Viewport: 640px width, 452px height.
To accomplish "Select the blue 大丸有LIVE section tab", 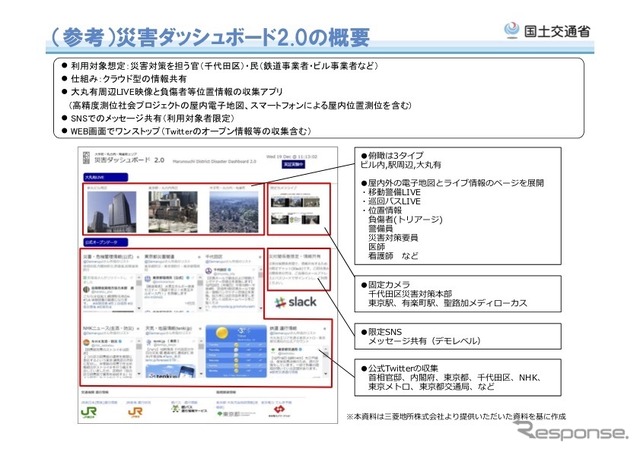I will (x=106, y=178).
